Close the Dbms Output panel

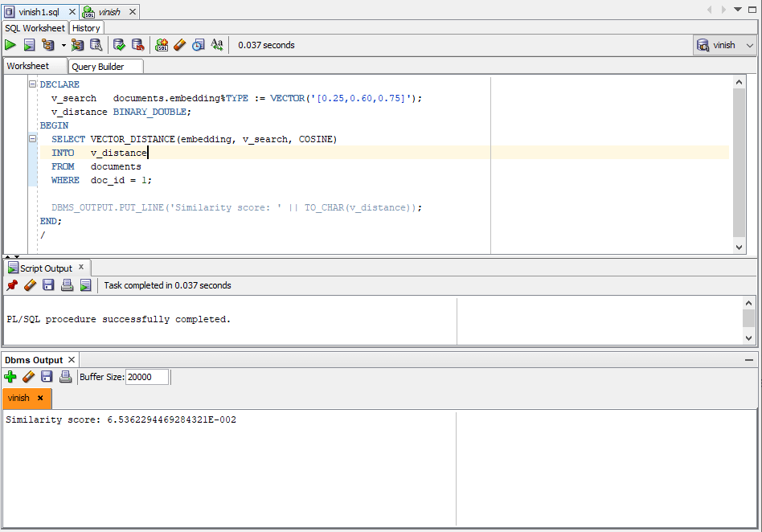(72, 359)
